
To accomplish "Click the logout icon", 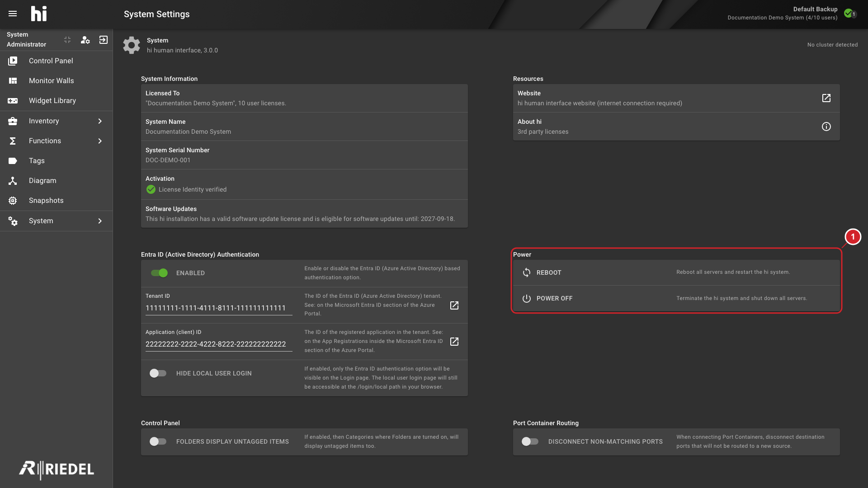I will pos(104,40).
